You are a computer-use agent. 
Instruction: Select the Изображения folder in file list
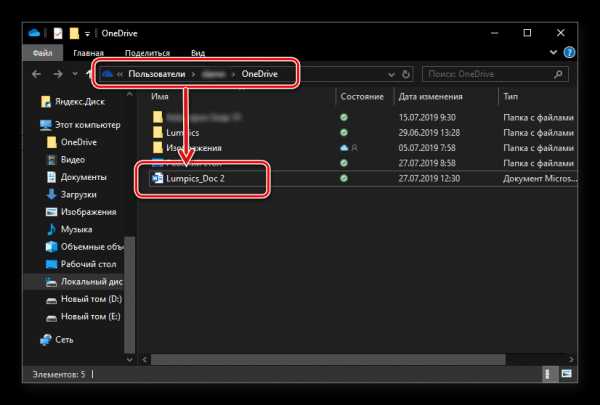coord(194,148)
